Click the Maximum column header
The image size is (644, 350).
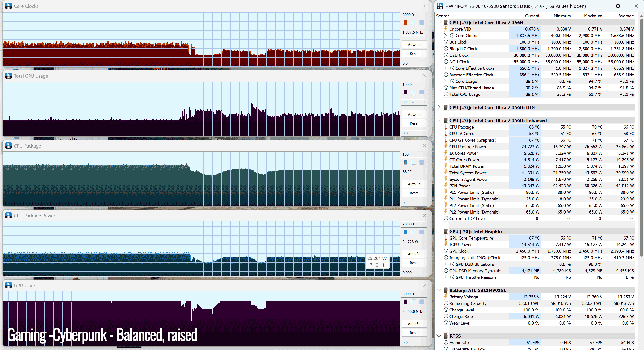click(x=593, y=16)
